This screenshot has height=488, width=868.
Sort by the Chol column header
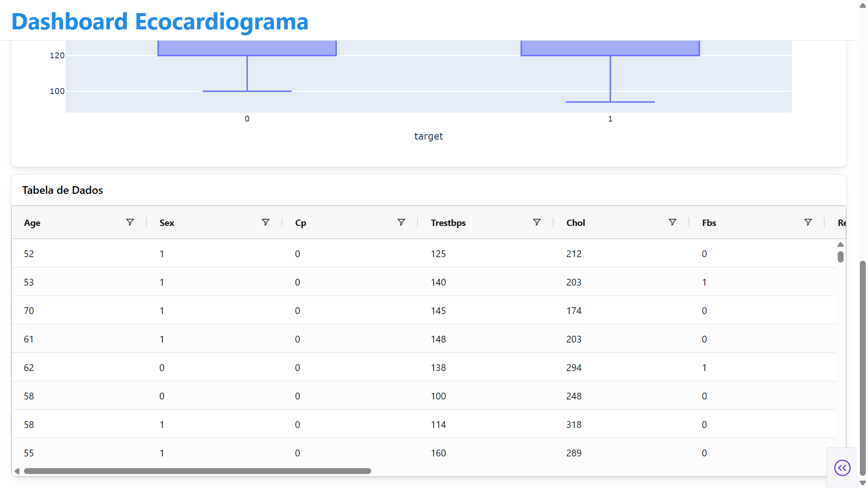(x=576, y=223)
